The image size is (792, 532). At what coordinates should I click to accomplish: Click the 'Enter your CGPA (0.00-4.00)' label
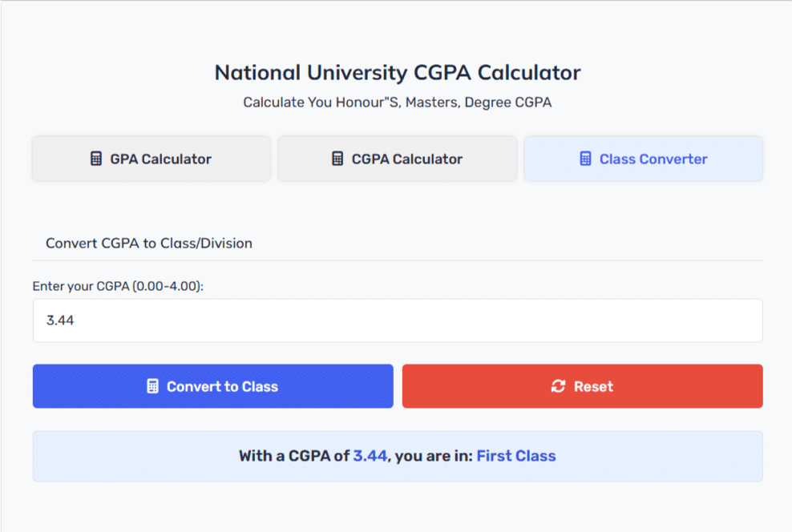118,286
